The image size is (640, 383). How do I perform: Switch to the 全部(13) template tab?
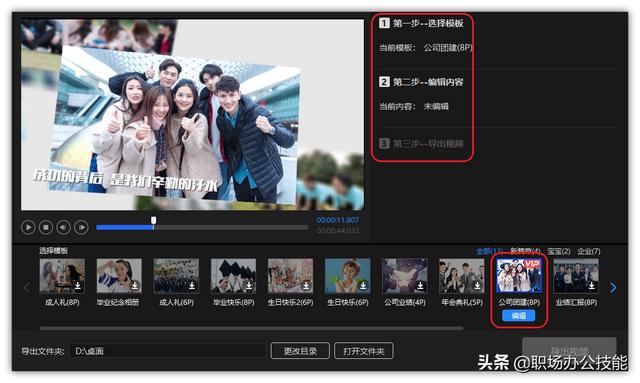point(489,251)
